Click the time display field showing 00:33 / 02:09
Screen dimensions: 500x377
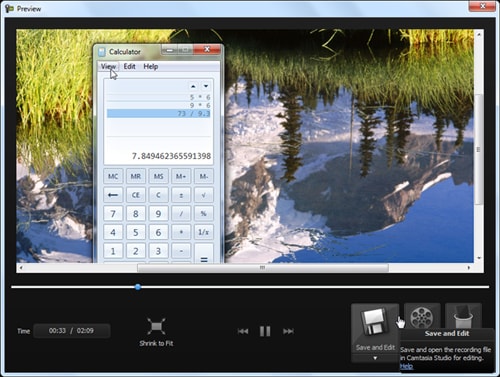pyautogui.click(x=72, y=331)
